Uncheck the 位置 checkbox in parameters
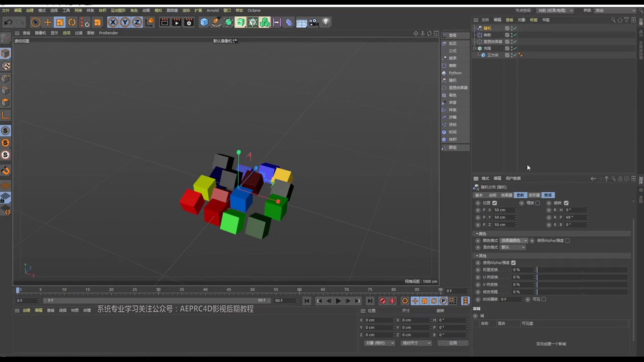The width and height of the screenshot is (644, 362). (x=494, y=203)
